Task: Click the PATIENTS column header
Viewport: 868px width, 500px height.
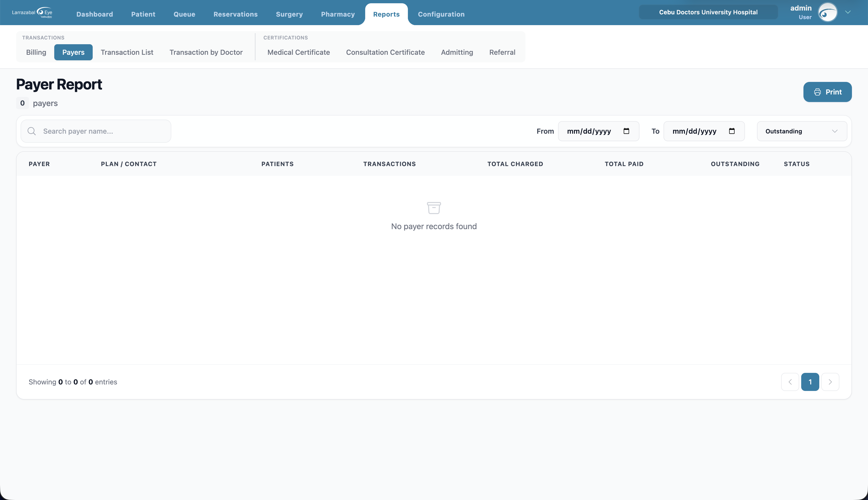Action: 277,164
